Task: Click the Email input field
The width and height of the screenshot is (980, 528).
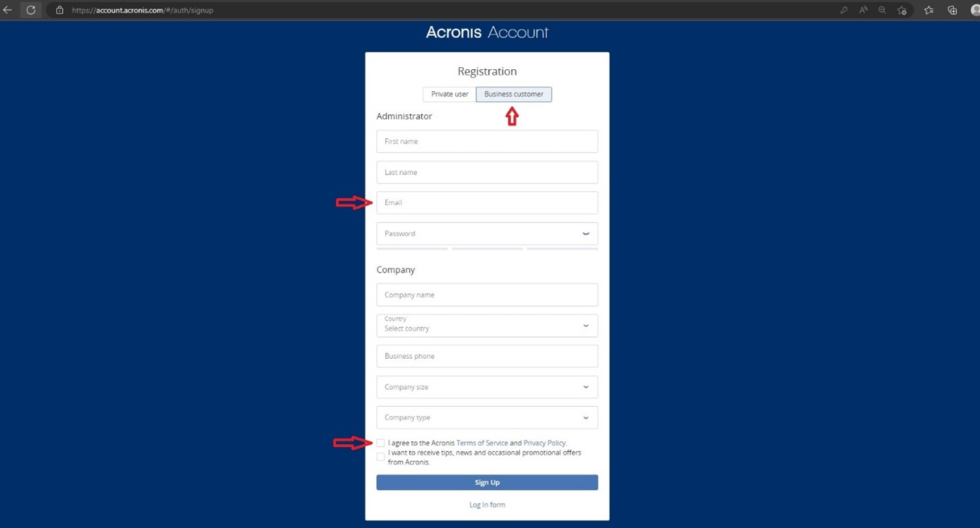Action: click(x=487, y=203)
